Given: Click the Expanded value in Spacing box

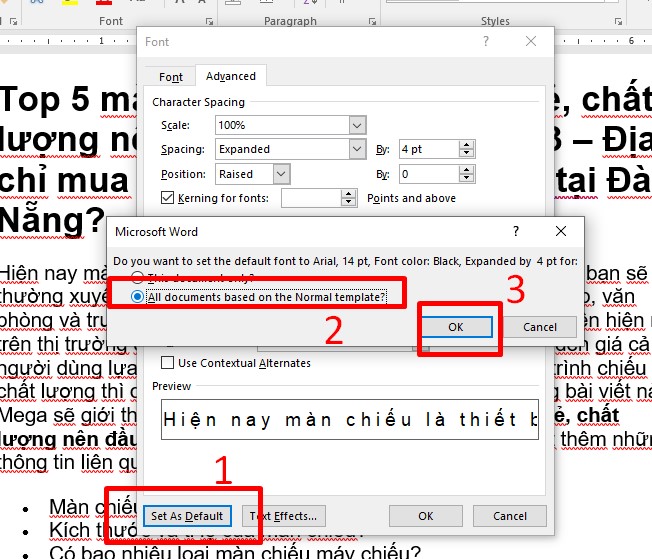Looking at the screenshot, I should coord(244,149).
